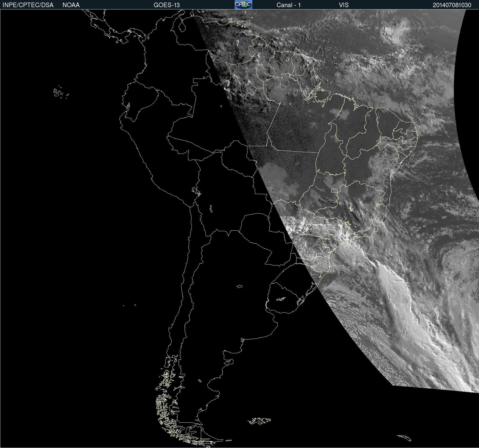Click the Canal - 1 label
Screen dimensions: 479x448
tap(289, 5)
